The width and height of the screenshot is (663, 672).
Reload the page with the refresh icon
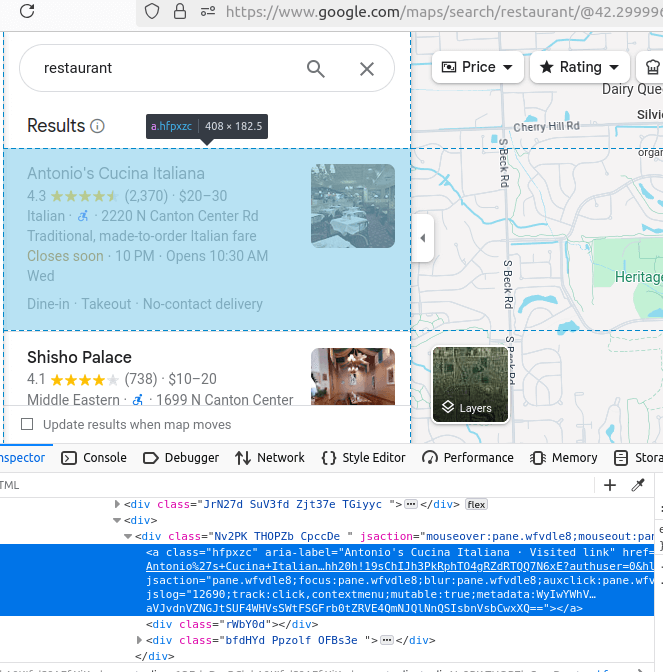click(x=27, y=11)
